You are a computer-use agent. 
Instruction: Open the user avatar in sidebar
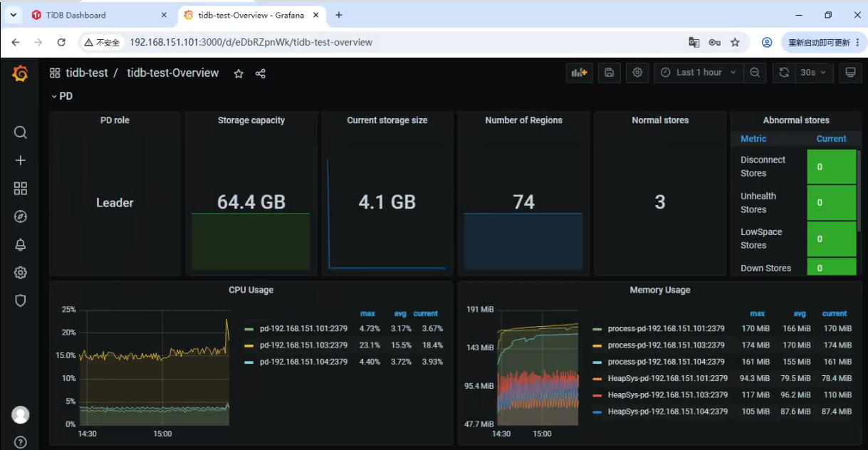(x=21, y=414)
